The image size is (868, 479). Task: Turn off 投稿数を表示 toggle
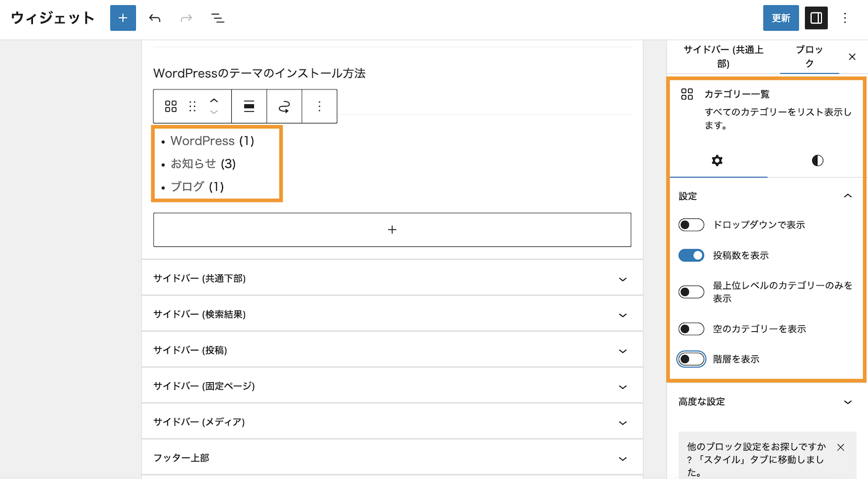point(691,255)
